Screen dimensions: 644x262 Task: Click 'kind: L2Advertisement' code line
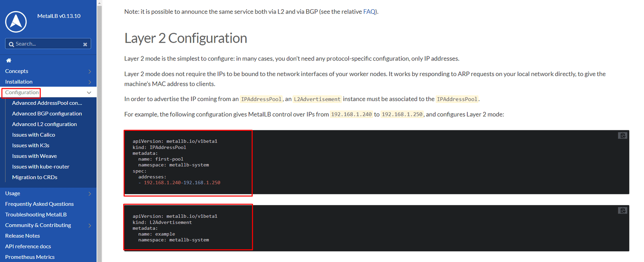click(x=162, y=222)
